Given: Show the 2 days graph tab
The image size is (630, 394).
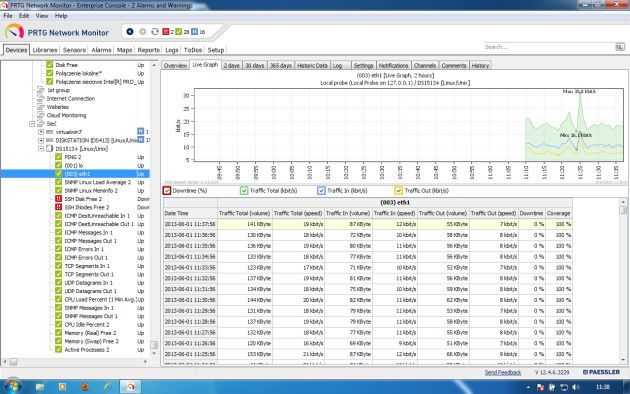Looking at the screenshot, I should coord(231,65).
